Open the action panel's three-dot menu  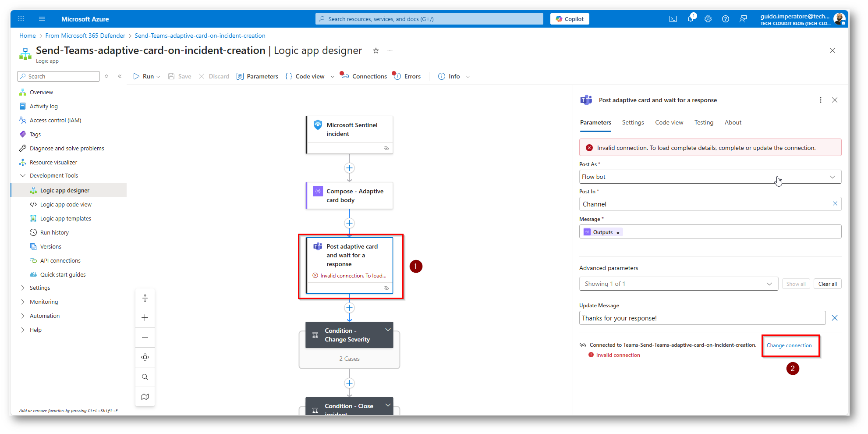pos(821,100)
